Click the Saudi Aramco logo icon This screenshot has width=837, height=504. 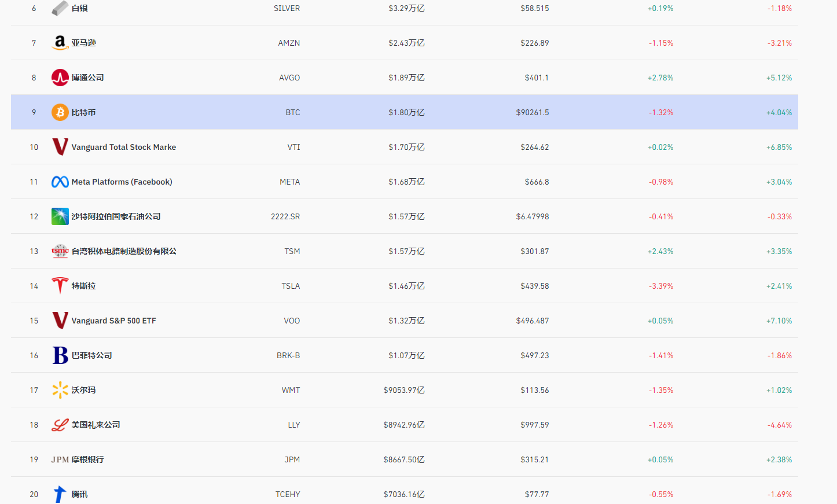60,216
